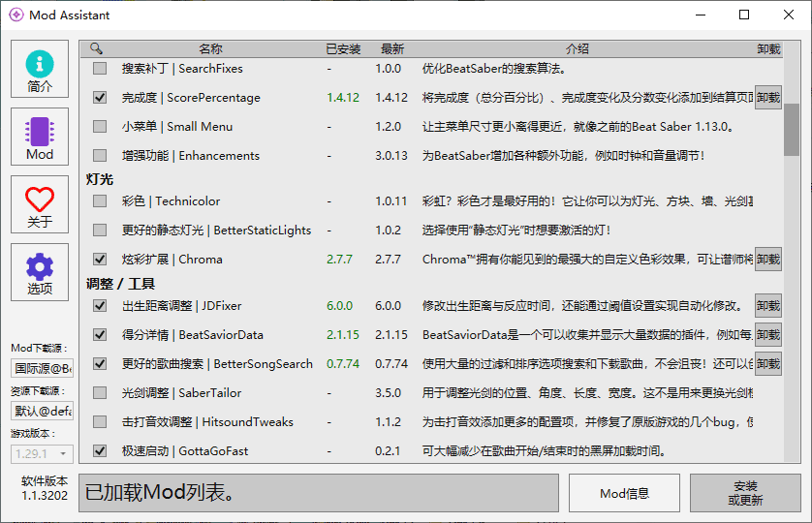Open the Mod下载源 dropdown showing 国际源
The height and width of the screenshot is (523, 812).
[x=42, y=368]
